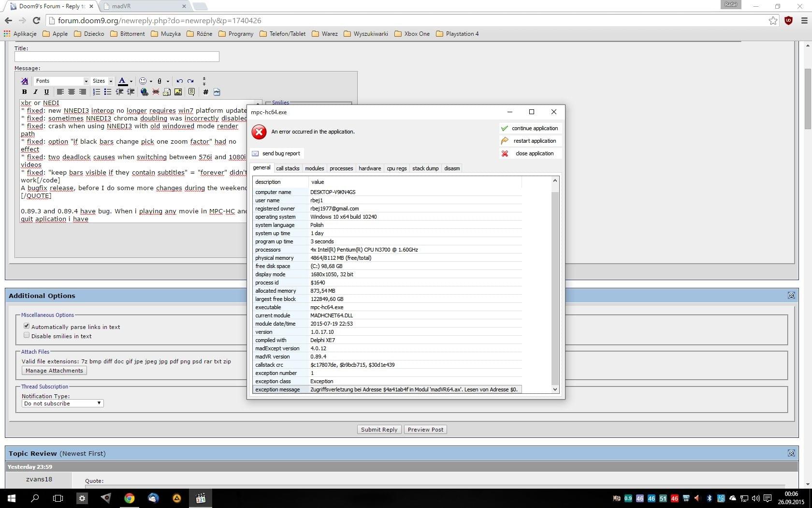Screen dimensions: 812x508
Task: Click the Italic formatting icon
Action: tap(35, 92)
